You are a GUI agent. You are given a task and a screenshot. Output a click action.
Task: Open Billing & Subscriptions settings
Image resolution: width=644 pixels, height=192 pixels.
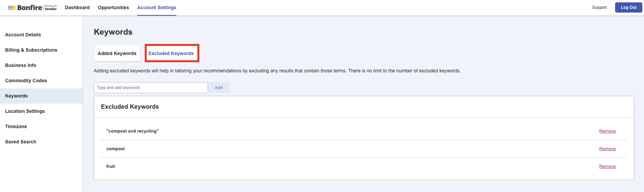31,50
